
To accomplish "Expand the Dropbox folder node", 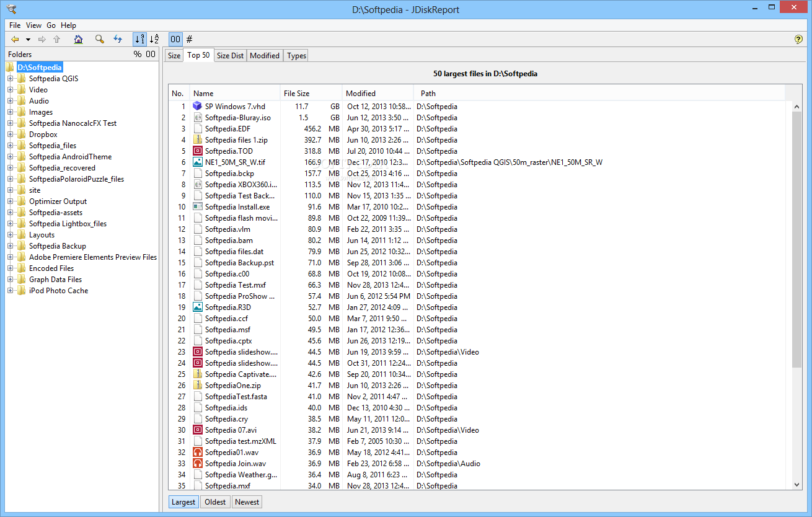I will (10, 135).
